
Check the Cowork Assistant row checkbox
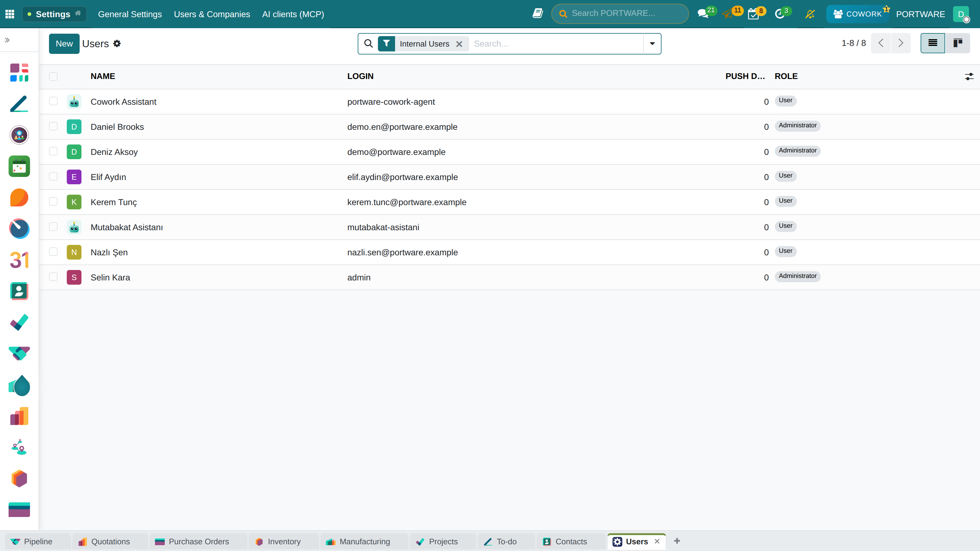(x=53, y=101)
